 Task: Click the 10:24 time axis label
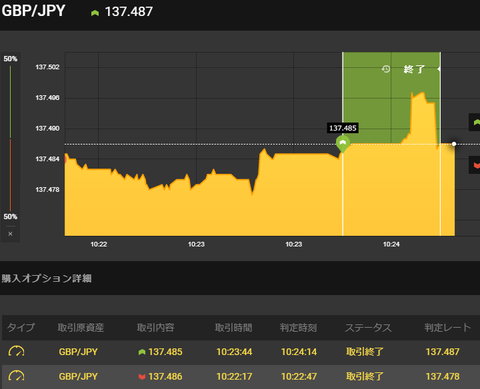391,244
